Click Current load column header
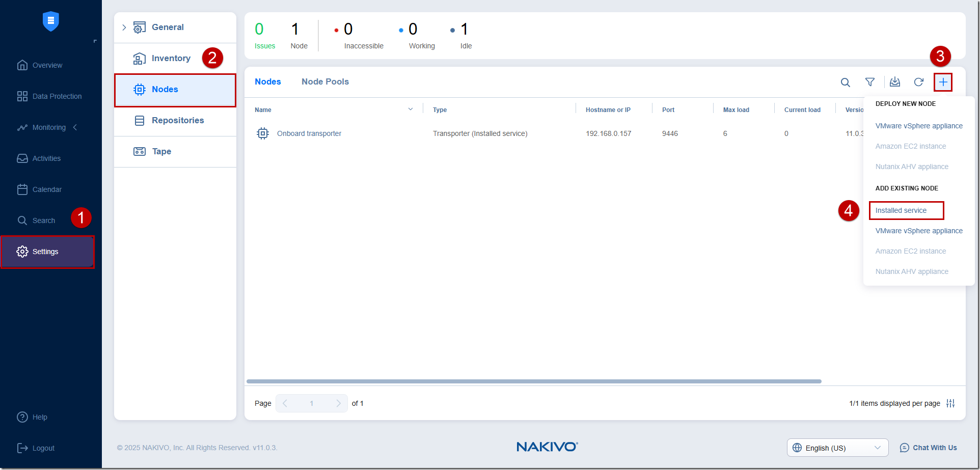The image size is (980, 470). (802, 110)
